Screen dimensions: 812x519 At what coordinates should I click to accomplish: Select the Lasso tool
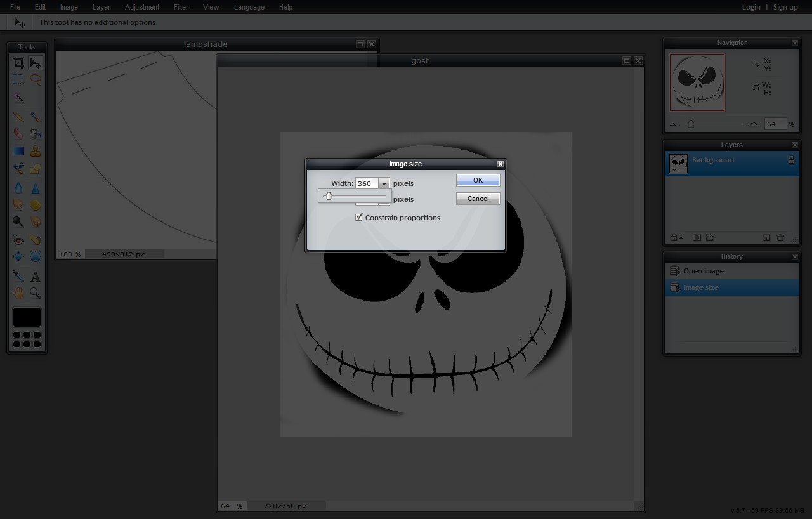[36, 80]
